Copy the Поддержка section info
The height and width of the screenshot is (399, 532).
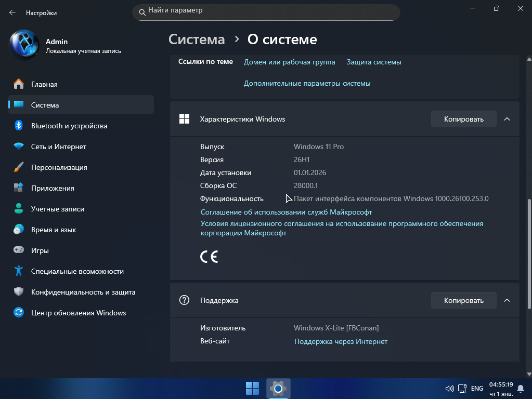coord(464,300)
